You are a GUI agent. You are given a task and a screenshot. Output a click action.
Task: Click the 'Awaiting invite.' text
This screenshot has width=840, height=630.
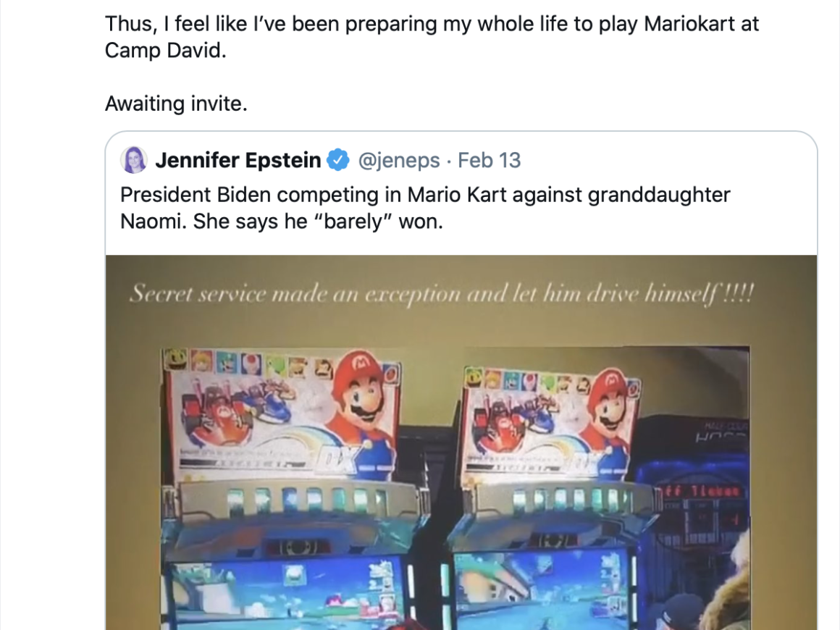tap(176, 104)
